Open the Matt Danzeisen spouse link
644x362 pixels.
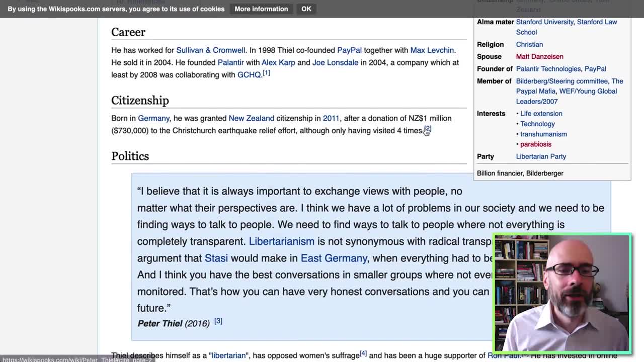[539, 57]
